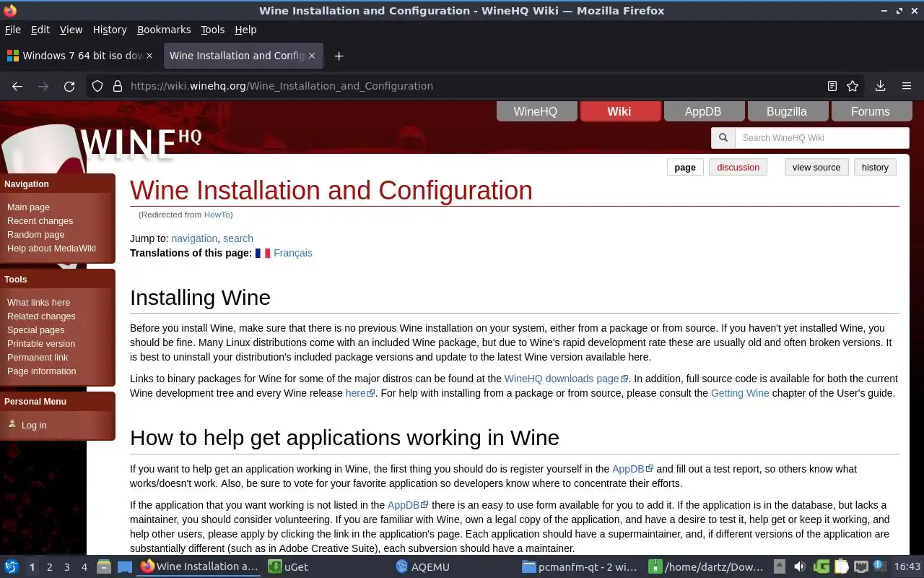924x578 pixels.
Task: Open the Bugzilla site tab
Action: pos(787,111)
